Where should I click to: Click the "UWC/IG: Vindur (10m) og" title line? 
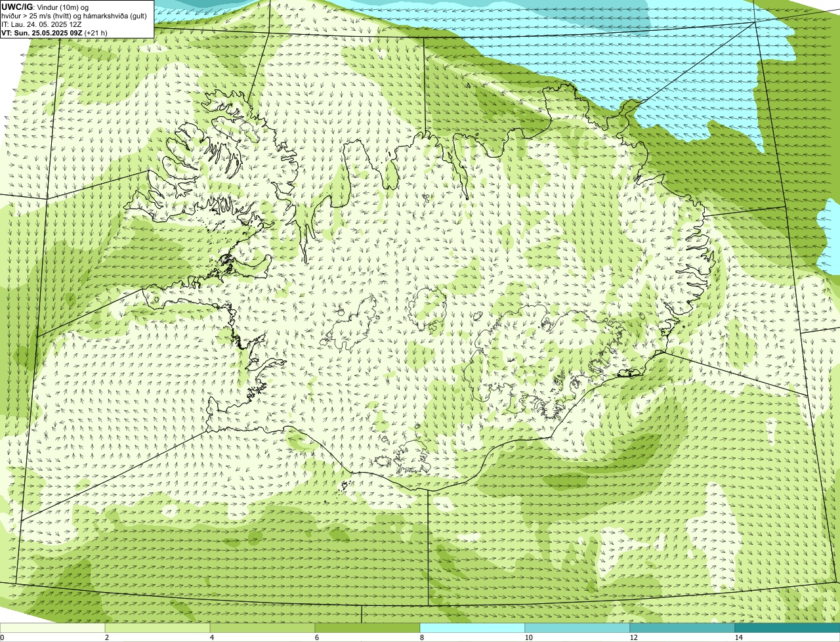[x=45, y=7]
